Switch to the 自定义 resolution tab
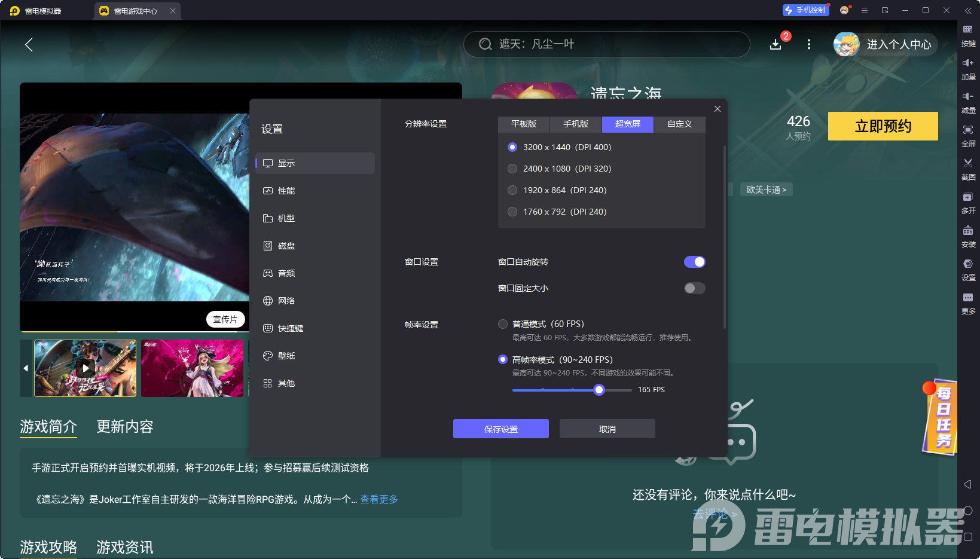The width and height of the screenshot is (980, 559). [x=679, y=124]
